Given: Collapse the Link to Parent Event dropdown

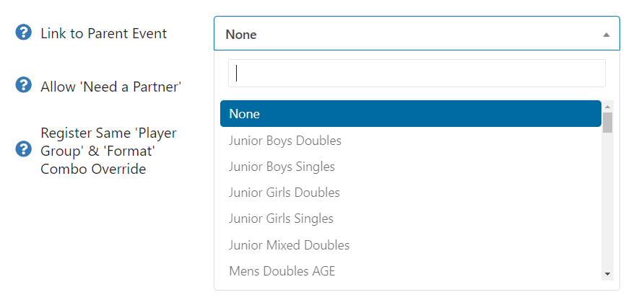Looking at the screenshot, I should pyautogui.click(x=416, y=34).
